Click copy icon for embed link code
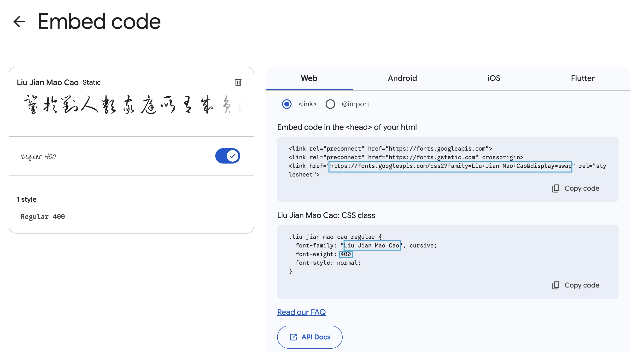This screenshot has height=352, width=644. pyautogui.click(x=556, y=188)
